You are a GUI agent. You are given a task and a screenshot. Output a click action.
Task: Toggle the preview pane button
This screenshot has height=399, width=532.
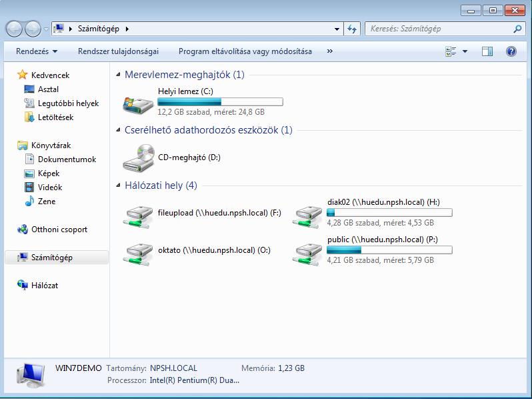[487, 51]
